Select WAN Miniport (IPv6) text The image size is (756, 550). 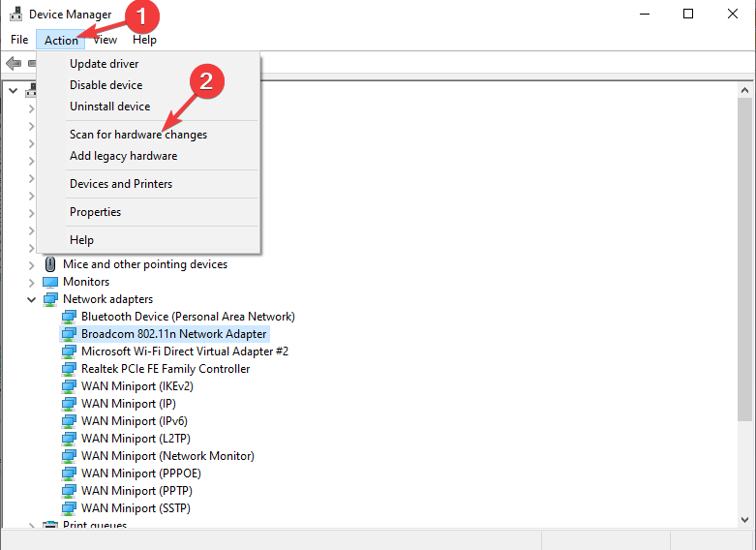click(x=135, y=420)
